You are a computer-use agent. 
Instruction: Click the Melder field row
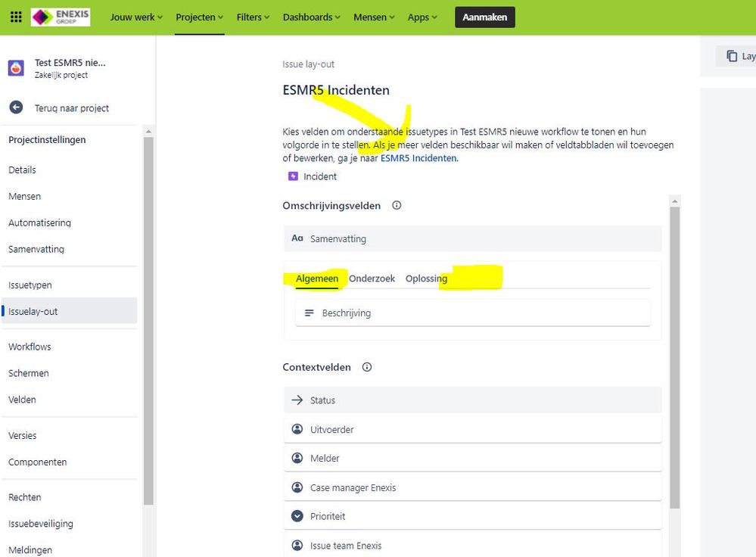(x=472, y=458)
